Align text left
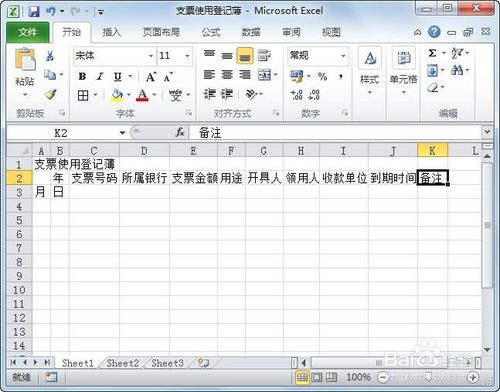The image size is (500, 392). tap(209, 75)
